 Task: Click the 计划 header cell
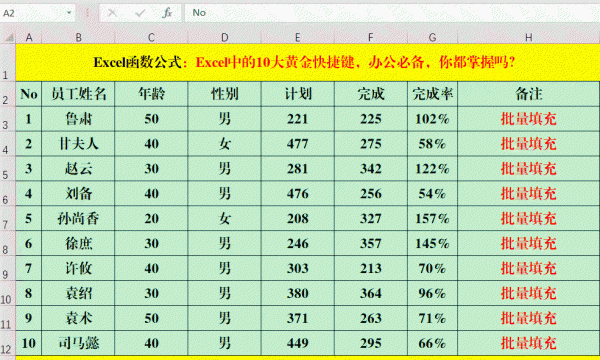click(x=298, y=94)
